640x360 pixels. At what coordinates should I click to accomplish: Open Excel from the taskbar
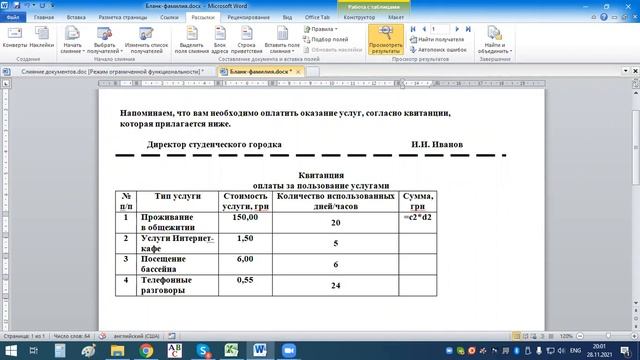pos(231,351)
